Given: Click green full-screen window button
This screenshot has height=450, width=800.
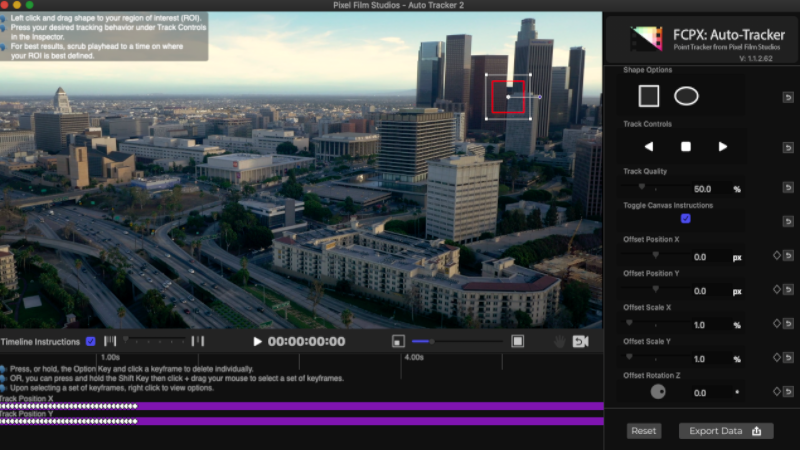Looking at the screenshot, I should tap(30, 5).
